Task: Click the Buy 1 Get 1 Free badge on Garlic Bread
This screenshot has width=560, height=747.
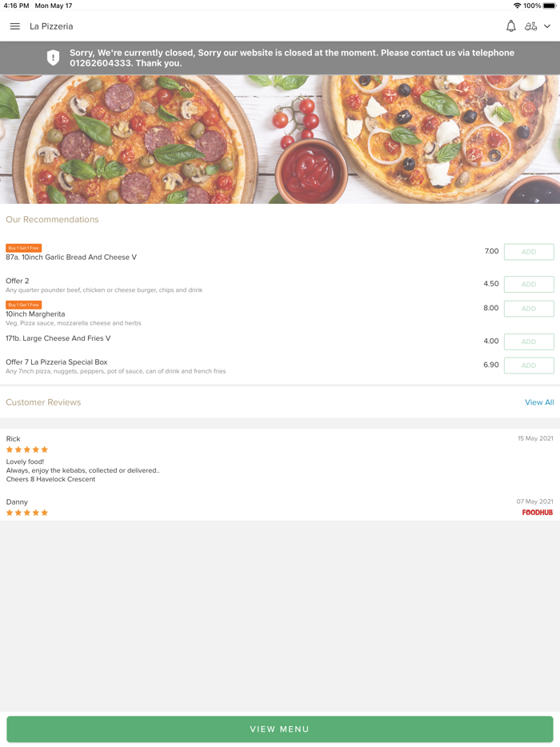Action: 24,248
